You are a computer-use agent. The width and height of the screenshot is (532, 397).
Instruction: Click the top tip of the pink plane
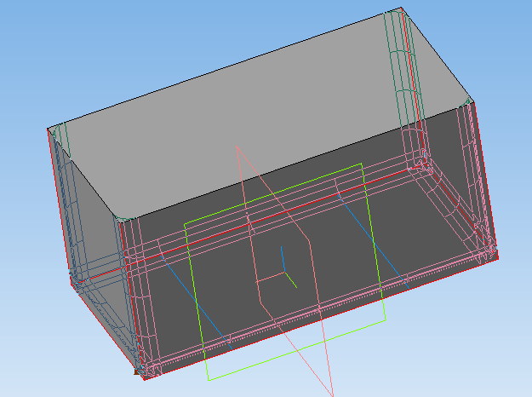[237, 147]
